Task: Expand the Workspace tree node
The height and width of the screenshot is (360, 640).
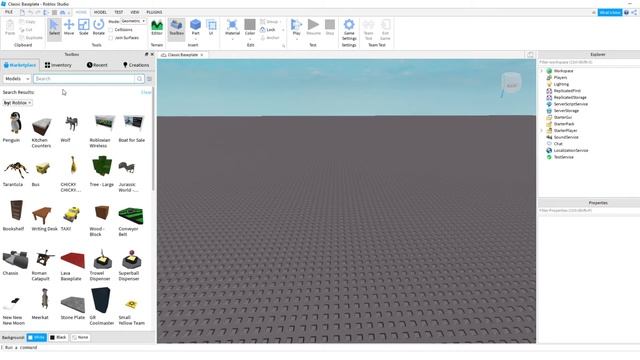Action: click(x=542, y=71)
